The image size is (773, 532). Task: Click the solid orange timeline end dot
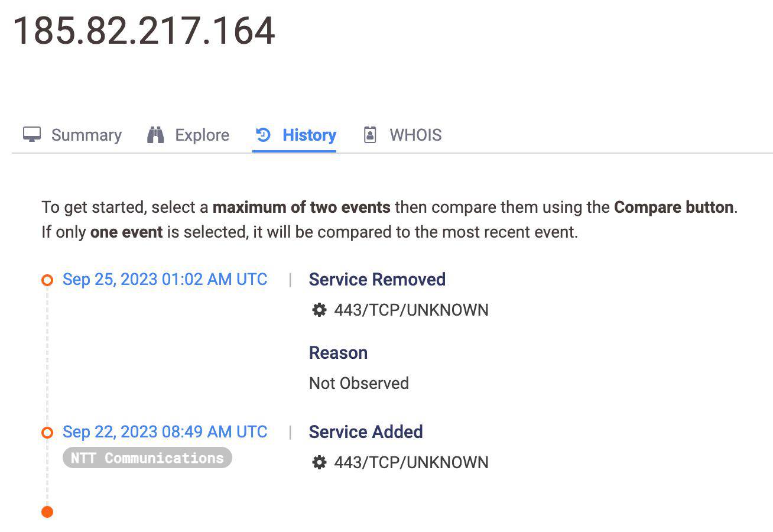coord(47,512)
